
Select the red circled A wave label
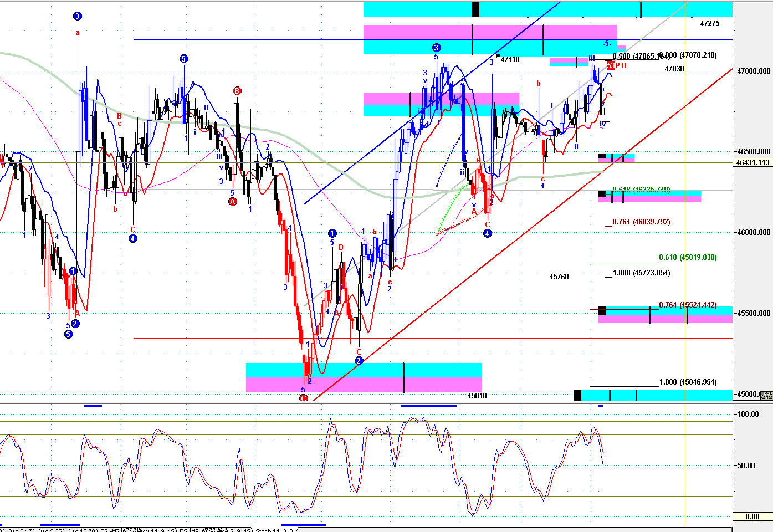coord(232,202)
